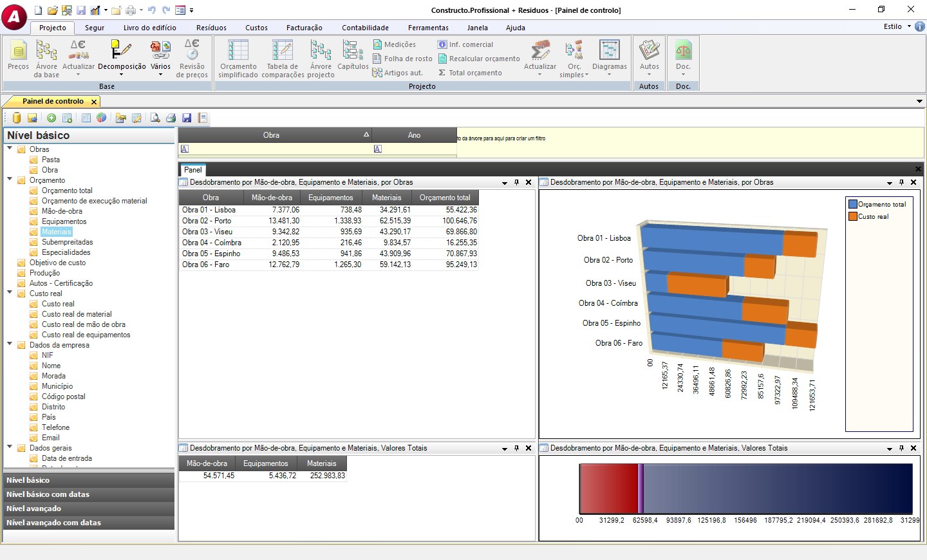Image resolution: width=927 pixels, height=560 pixels.
Task: Click the notebook icon at end of panel toolbar
Action: coord(202,118)
